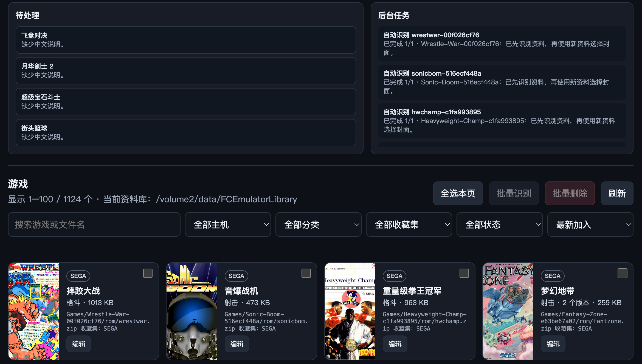Open the Sonic Boom cover thumbnail
This screenshot has height=364, width=642.
click(192, 311)
